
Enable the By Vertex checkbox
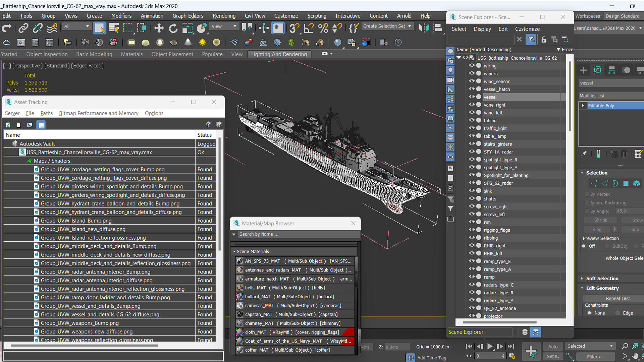(587, 194)
